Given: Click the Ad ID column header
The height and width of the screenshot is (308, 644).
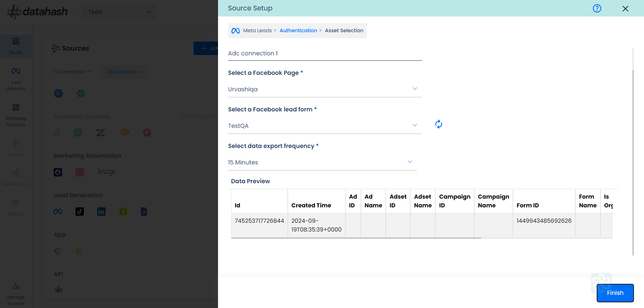Looking at the screenshot, I should tap(353, 201).
